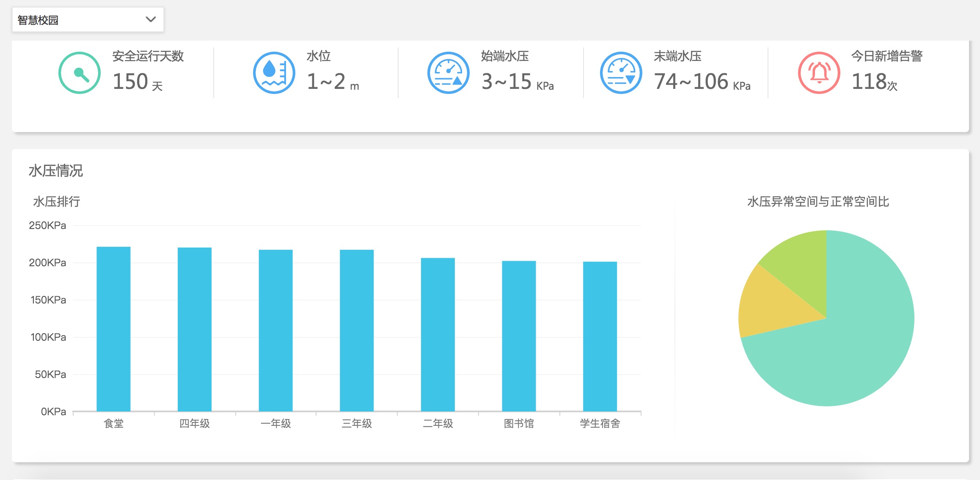980x480 pixels.
Task: Click the 二年级 axis label
Action: point(438,424)
